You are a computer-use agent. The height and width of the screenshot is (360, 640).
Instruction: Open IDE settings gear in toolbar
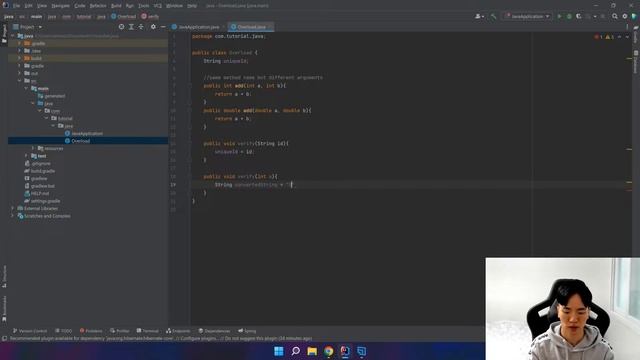pos(624,16)
